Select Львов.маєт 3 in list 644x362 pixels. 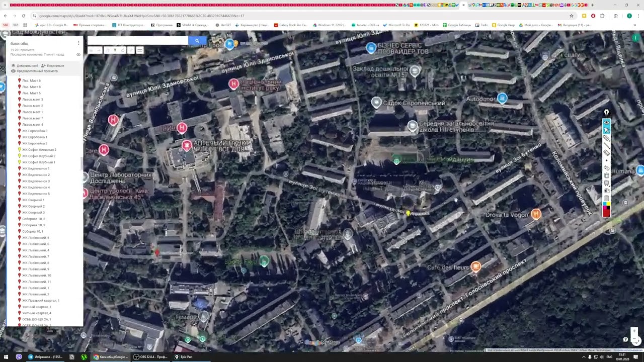point(33,100)
